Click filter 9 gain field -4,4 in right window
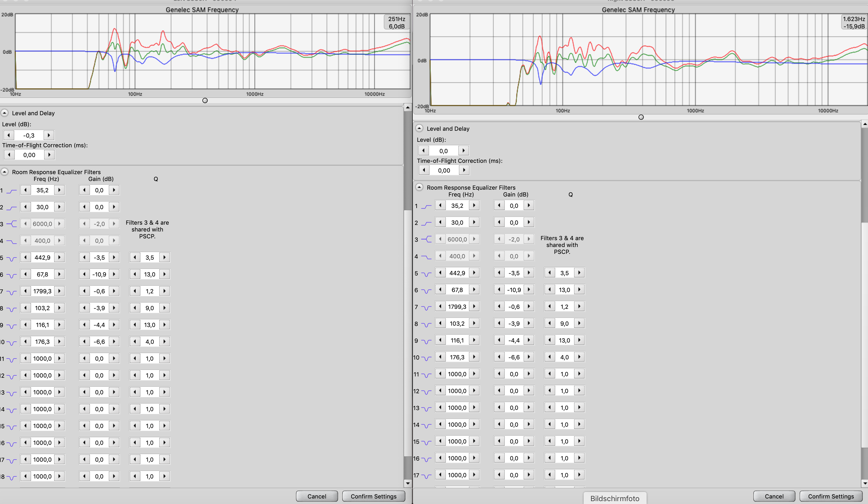This screenshot has width=868, height=504. 514,341
